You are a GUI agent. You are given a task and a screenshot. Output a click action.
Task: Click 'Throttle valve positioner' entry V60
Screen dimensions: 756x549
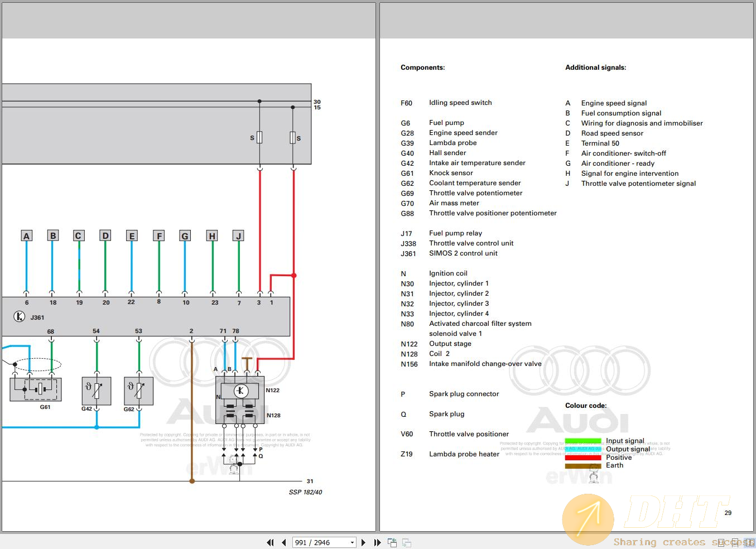click(x=469, y=434)
